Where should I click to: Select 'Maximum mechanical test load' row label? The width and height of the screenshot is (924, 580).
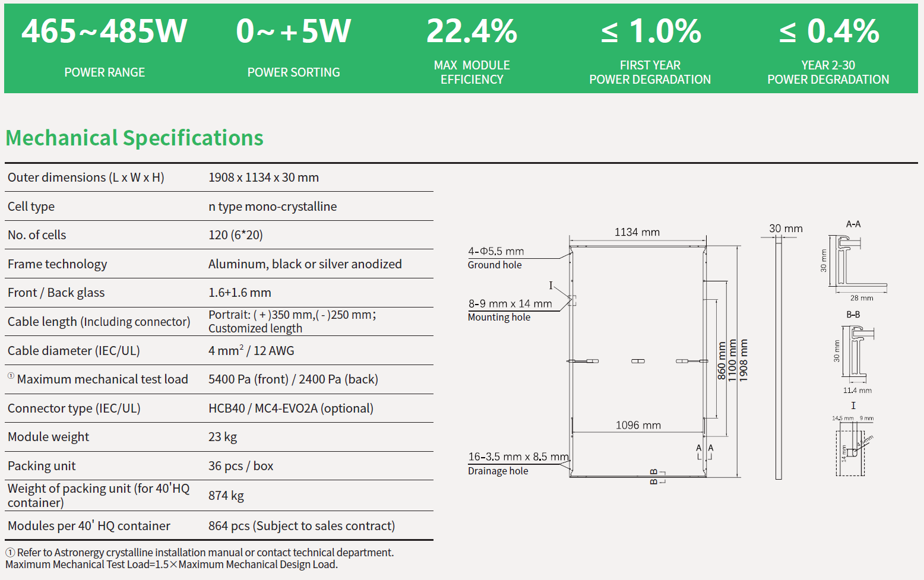[102, 379]
